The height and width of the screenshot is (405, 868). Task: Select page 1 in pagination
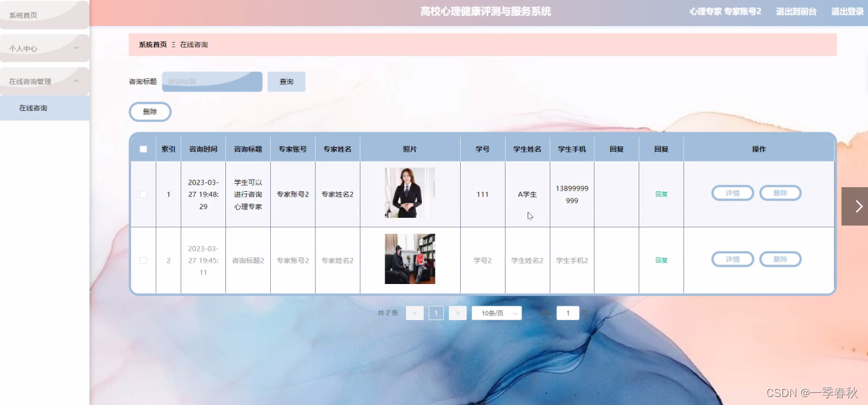(x=436, y=313)
